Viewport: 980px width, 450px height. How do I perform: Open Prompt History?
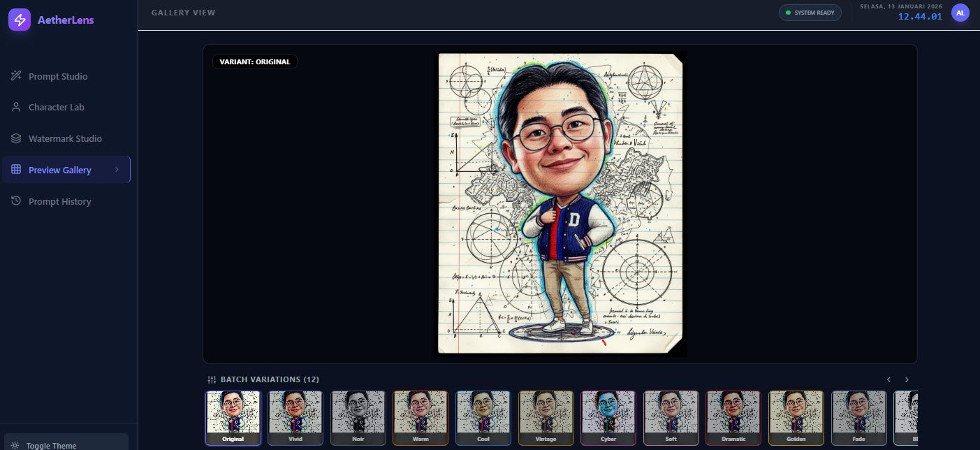[x=66, y=201]
